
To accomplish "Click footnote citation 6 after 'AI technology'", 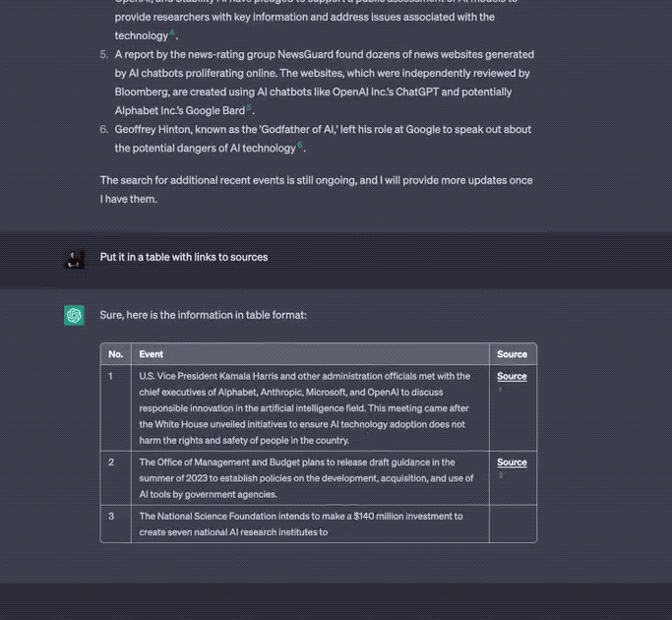I will [x=300, y=145].
